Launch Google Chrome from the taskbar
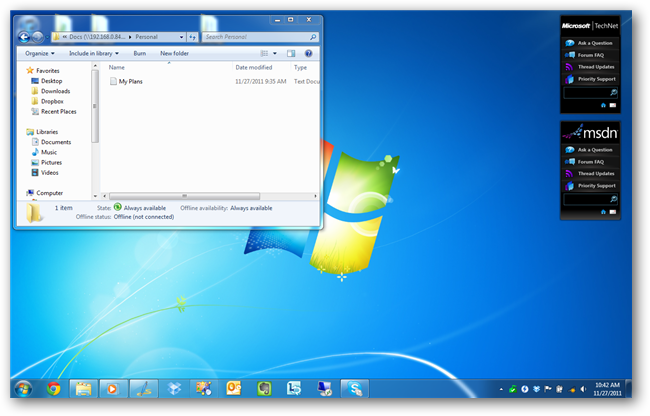Screen dimensions: 650x416 click(x=53, y=389)
